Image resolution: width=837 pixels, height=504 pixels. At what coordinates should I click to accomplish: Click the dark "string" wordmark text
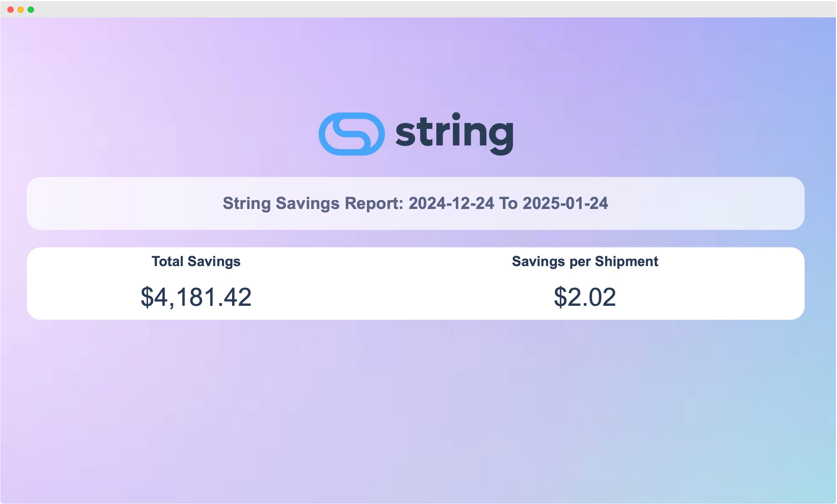point(454,134)
